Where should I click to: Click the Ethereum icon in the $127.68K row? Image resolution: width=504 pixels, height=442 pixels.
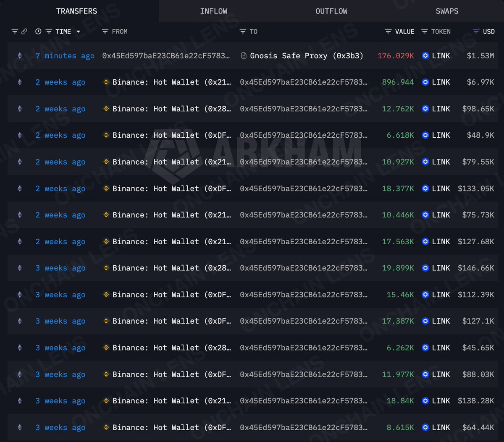pos(19,241)
